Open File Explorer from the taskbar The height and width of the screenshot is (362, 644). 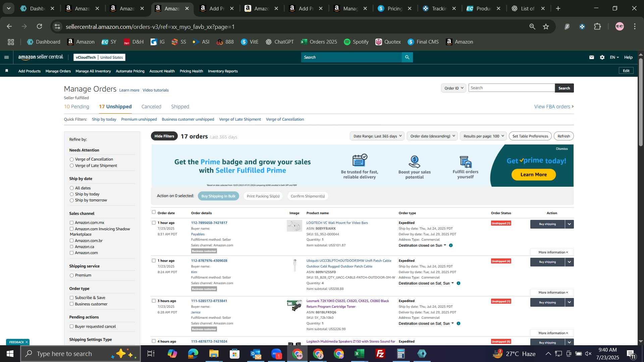coord(214,354)
